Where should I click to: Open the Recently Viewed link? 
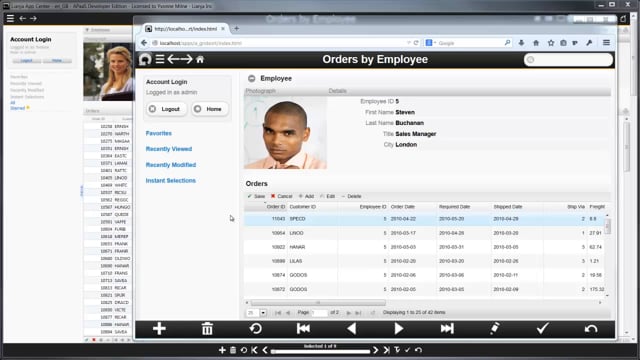click(x=169, y=149)
